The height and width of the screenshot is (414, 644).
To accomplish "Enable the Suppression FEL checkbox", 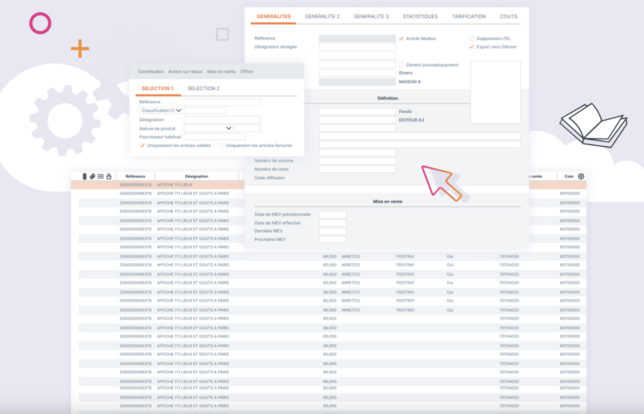I will [472, 39].
